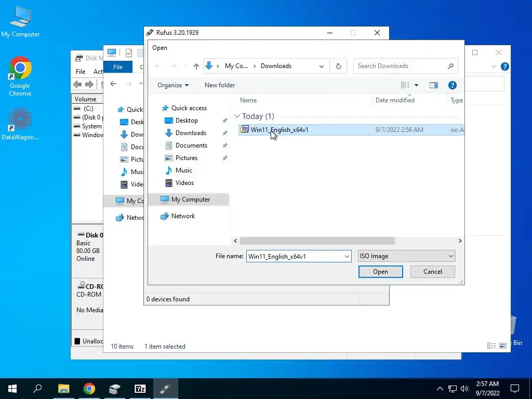Open taskbar search magnifier
Viewport: 532px width, 399px height.
coord(37,389)
